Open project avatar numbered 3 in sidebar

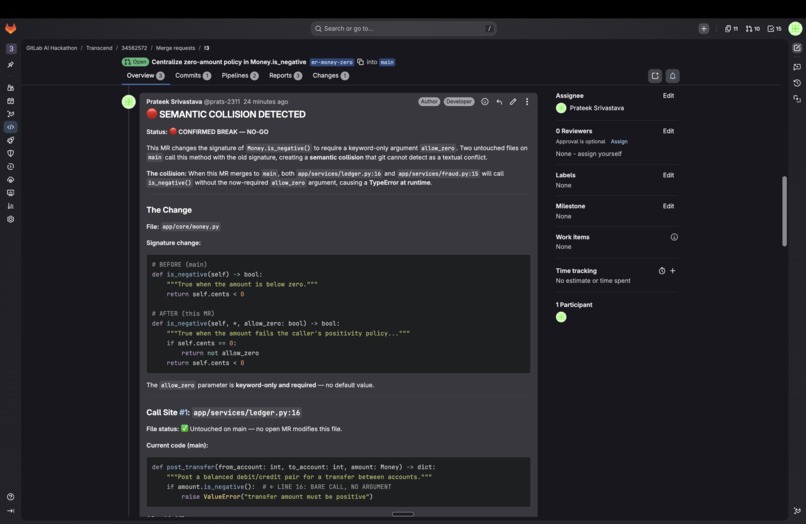[11, 48]
